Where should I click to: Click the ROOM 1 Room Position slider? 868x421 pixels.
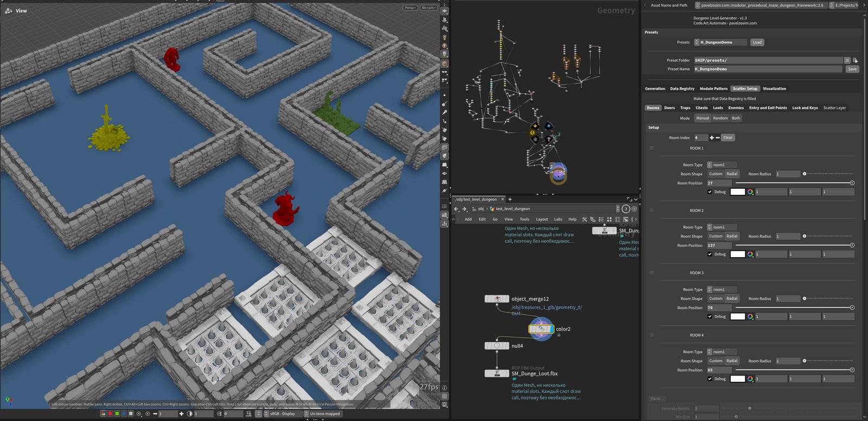tap(795, 183)
